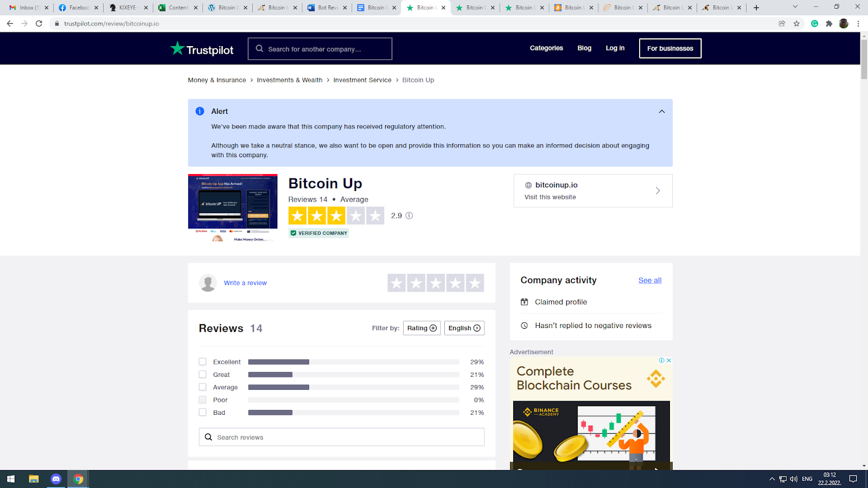
Task: Click the Excellent 29% rating bar
Action: click(354, 362)
